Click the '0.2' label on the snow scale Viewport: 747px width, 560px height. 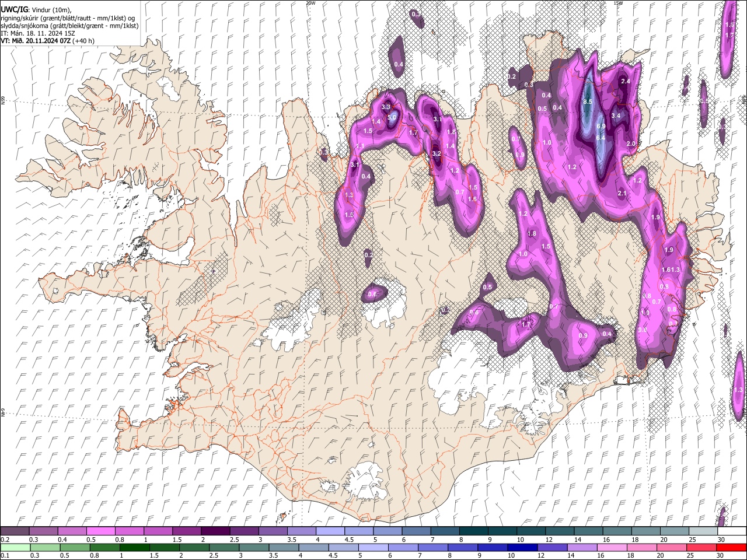coord(5,540)
